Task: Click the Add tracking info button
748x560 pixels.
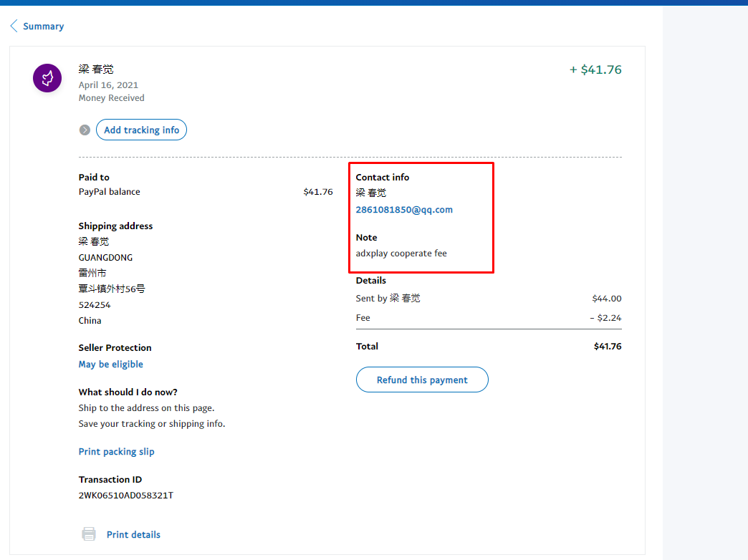Action: click(141, 130)
